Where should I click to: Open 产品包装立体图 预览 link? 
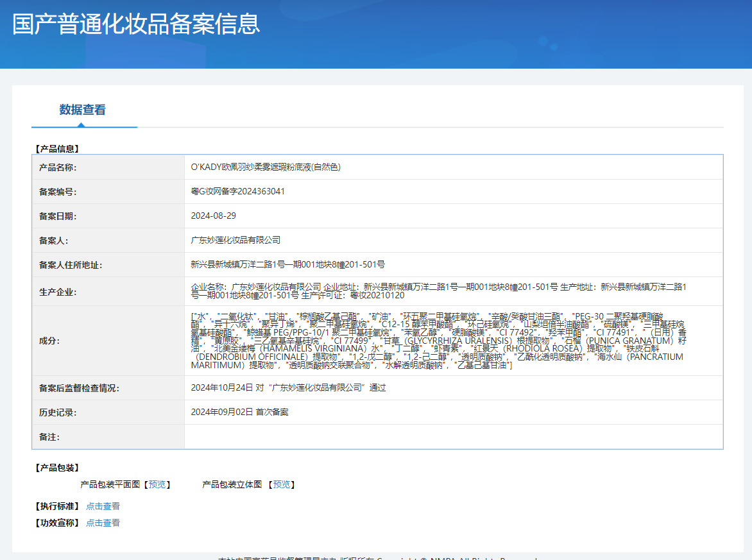[282, 484]
